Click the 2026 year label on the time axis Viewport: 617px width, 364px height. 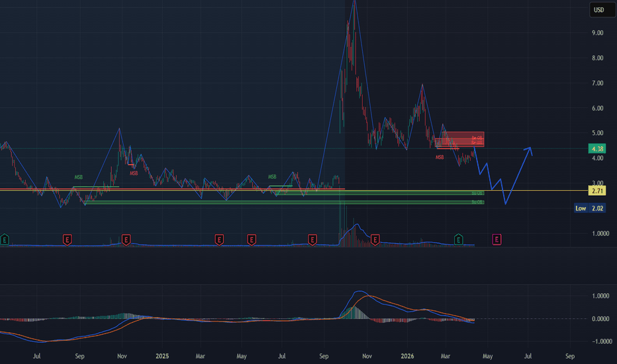(407, 356)
